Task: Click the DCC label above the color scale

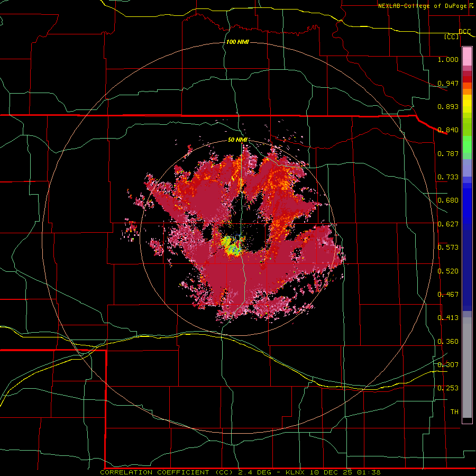Action: (x=465, y=32)
